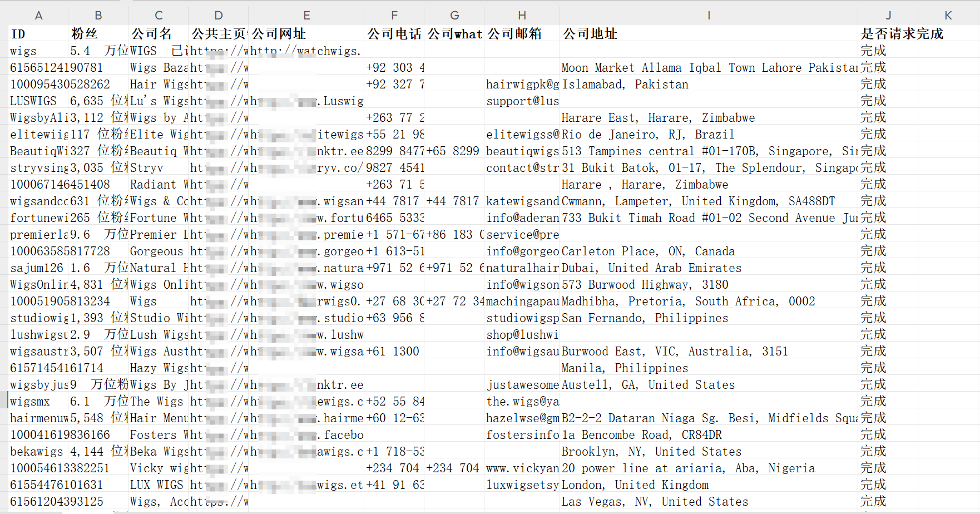Select company name LUX WIGS cell

(x=159, y=485)
